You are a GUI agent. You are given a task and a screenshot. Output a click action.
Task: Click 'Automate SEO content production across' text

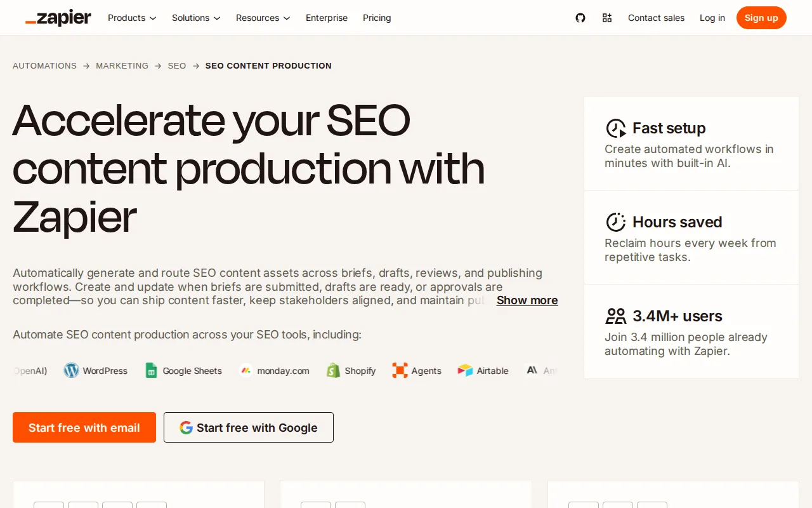(187, 335)
